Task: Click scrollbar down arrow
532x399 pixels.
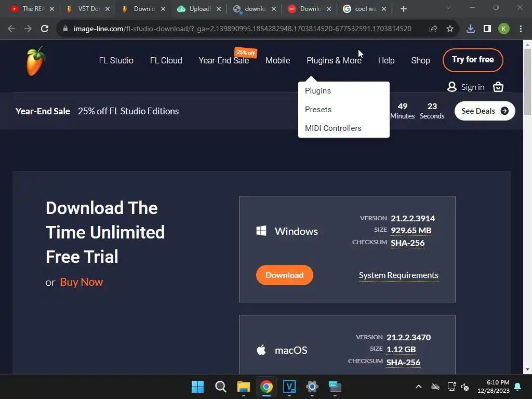Action: click(527, 369)
